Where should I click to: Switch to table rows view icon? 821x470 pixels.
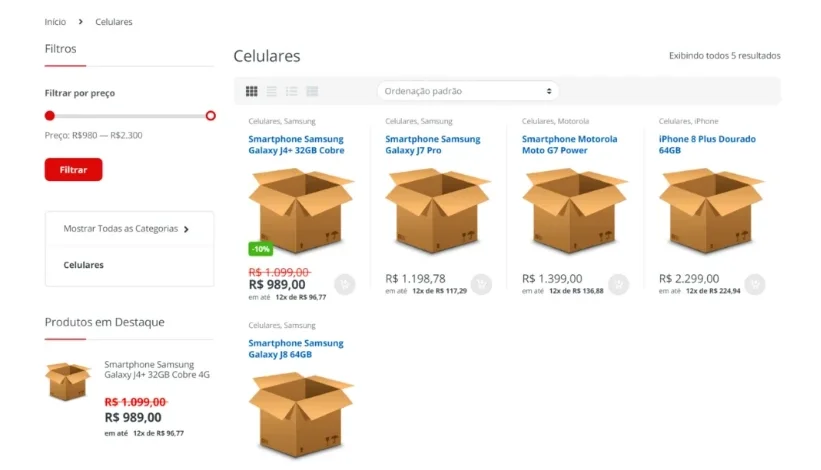[312, 91]
